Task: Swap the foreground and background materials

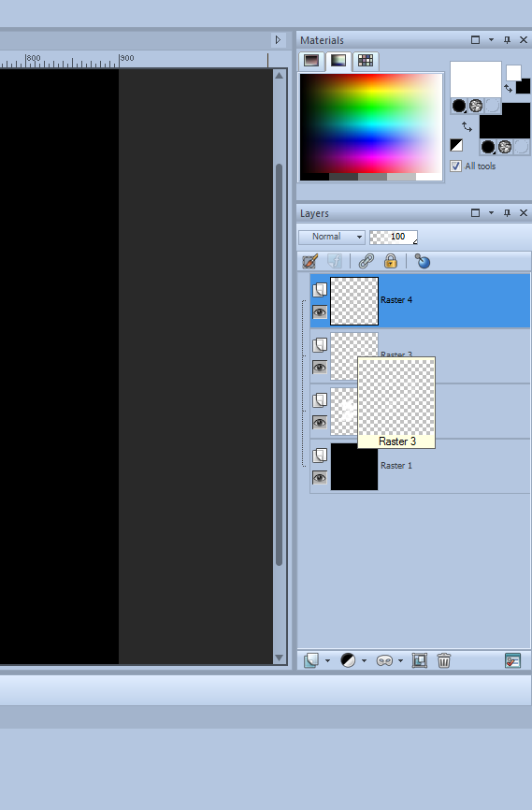Action: click(467, 126)
